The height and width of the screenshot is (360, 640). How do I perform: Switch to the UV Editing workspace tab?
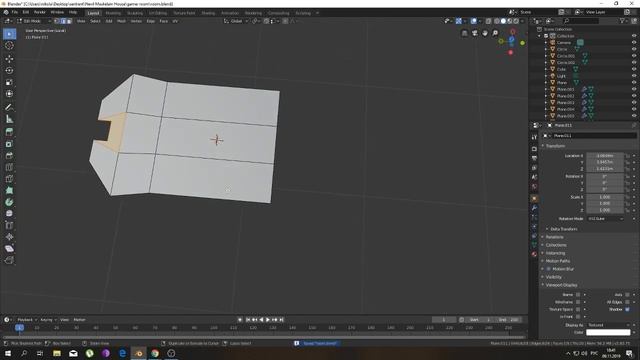[x=158, y=13]
